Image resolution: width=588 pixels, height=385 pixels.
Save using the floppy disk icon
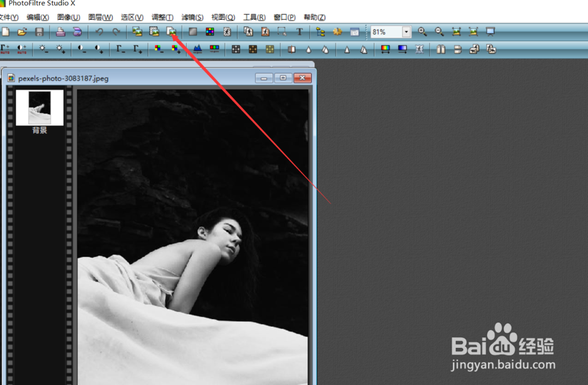tap(39, 32)
